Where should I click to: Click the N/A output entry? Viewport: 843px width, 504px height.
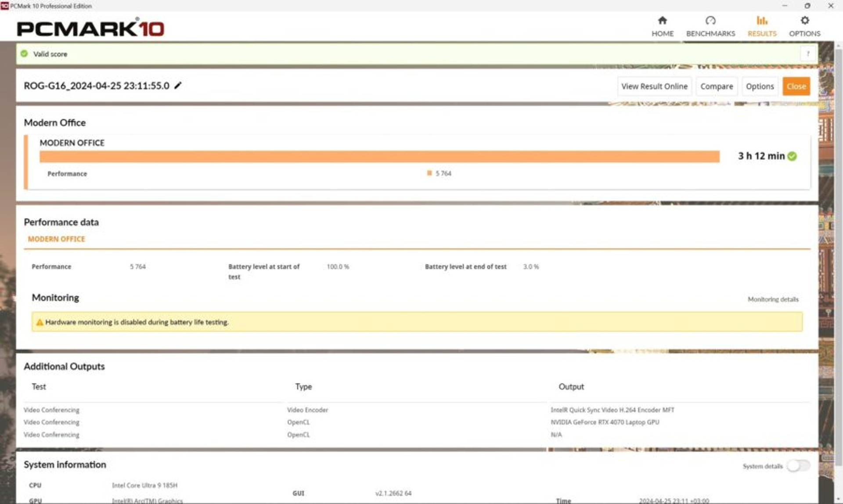point(556,435)
